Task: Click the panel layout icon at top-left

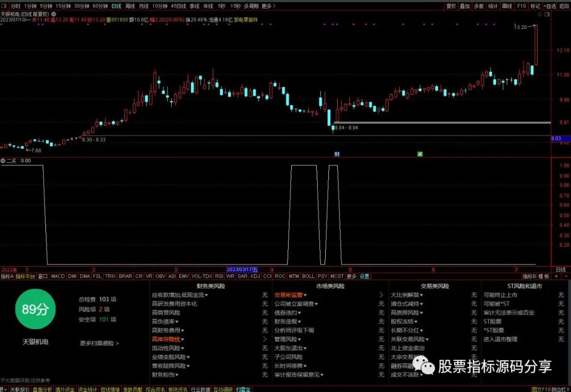Action: (4, 6)
